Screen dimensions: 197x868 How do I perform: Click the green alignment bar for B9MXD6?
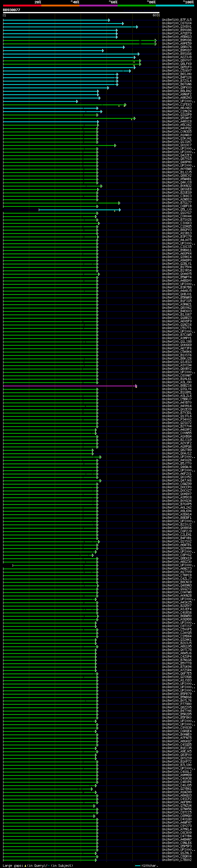click(x=79, y=40)
